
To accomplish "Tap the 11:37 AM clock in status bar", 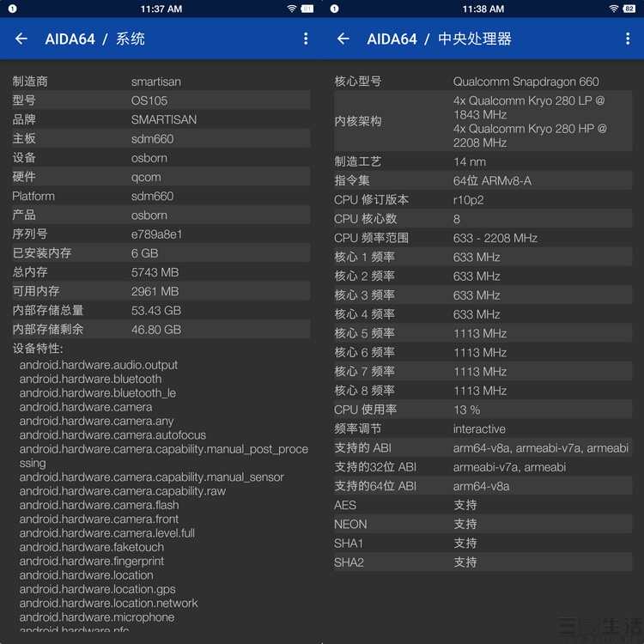I will [x=161, y=9].
